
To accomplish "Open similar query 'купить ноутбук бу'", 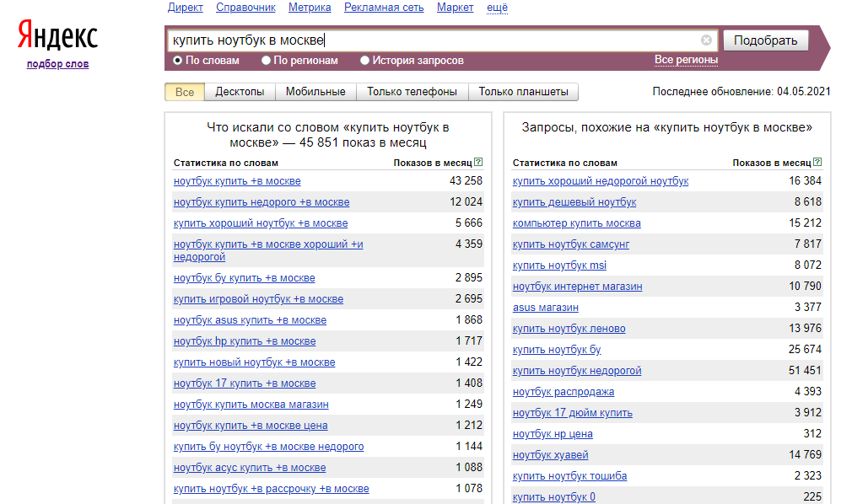I will tap(557, 351).
